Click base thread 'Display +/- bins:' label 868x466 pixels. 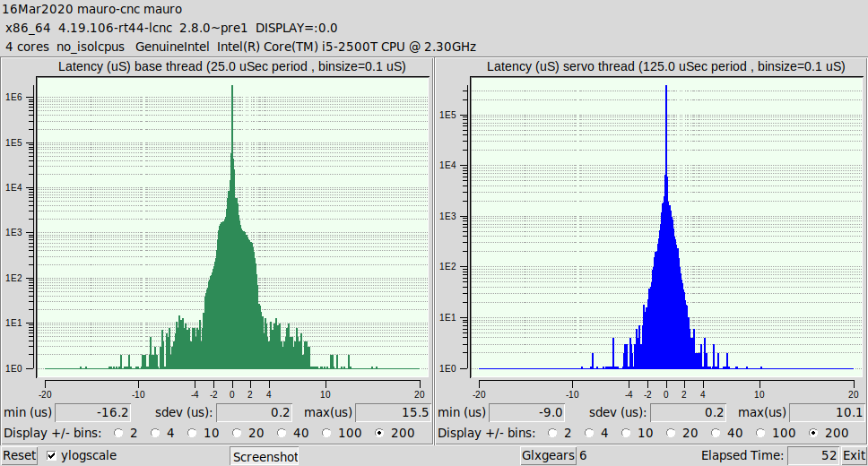coord(53,433)
